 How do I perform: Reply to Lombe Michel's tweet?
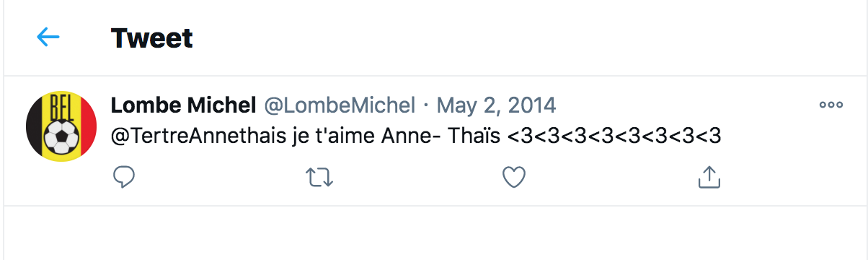click(x=125, y=176)
